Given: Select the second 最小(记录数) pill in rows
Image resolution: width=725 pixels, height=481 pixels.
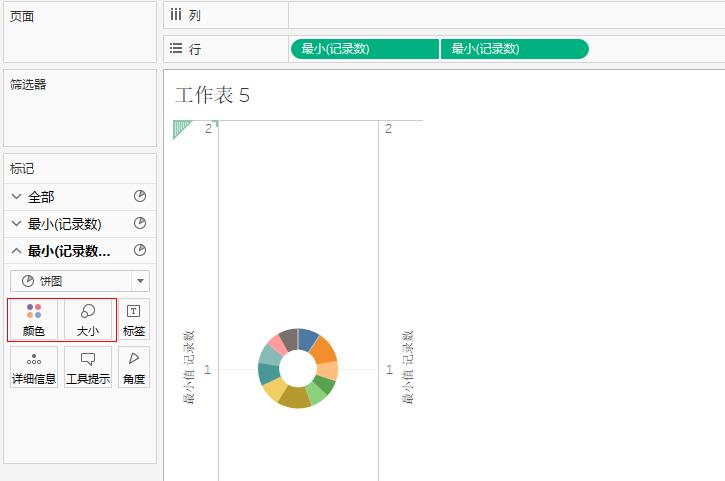Looking at the screenshot, I should 515,49.
